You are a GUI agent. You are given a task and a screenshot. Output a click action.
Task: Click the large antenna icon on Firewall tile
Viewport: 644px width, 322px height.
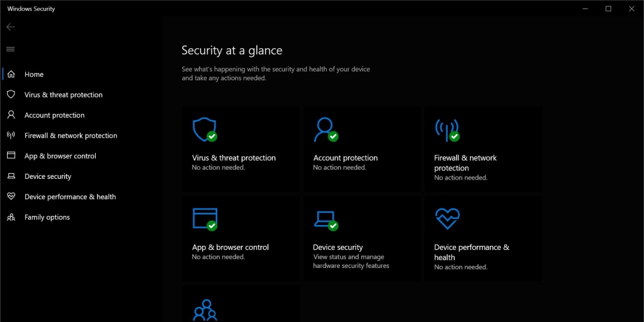tap(446, 130)
